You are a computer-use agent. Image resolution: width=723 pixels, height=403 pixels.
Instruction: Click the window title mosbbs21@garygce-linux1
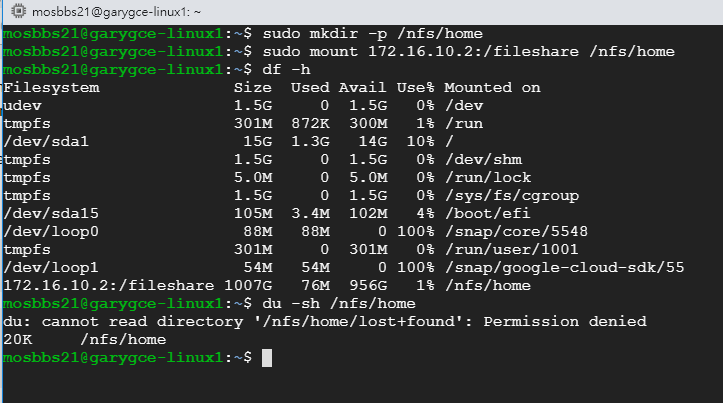[x=117, y=12]
